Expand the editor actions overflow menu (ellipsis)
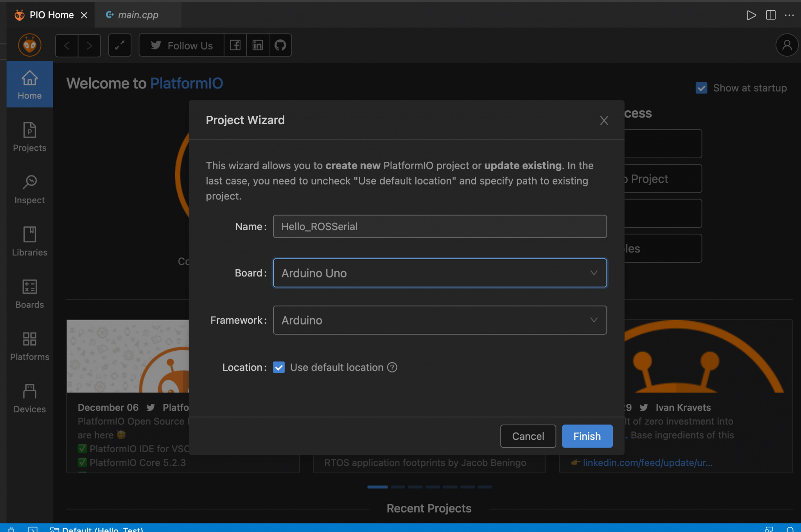 click(790, 15)
